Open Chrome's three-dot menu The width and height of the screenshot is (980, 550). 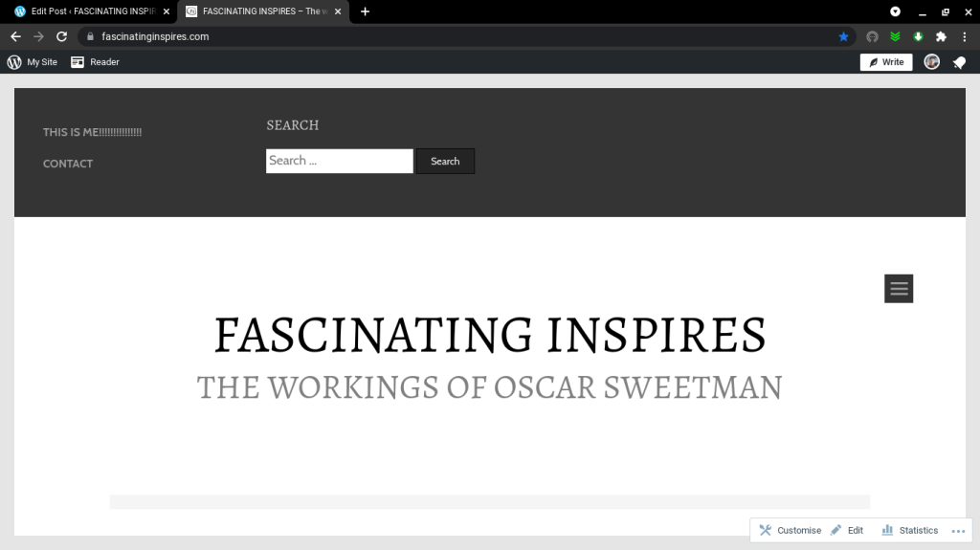(x=965, y=36)
